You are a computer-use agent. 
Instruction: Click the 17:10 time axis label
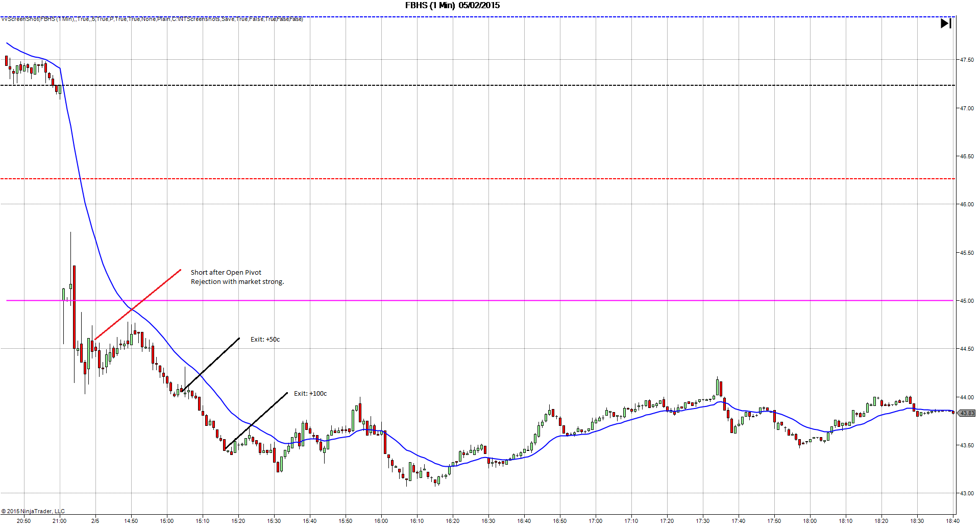pyautogui.click(x=631, y=521)
